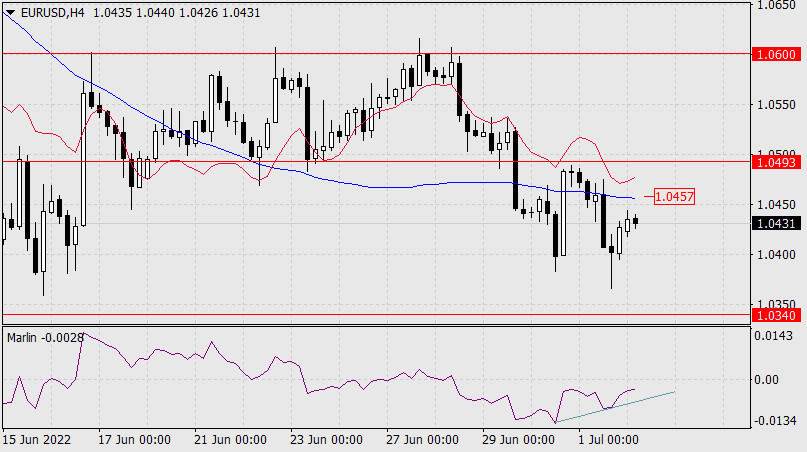Click the OHLC values 1.0435 1.0440 1.0426 1.0431
Image resolution: width=807 pixels, height=452 pixels.
tap(177, 13)
